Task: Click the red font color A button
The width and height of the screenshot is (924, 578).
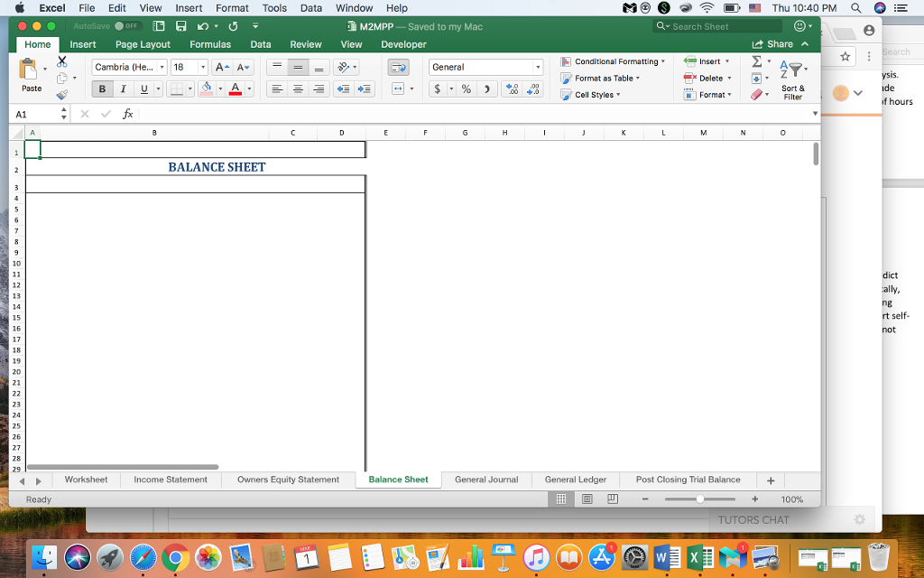Action: coord(236,89)
